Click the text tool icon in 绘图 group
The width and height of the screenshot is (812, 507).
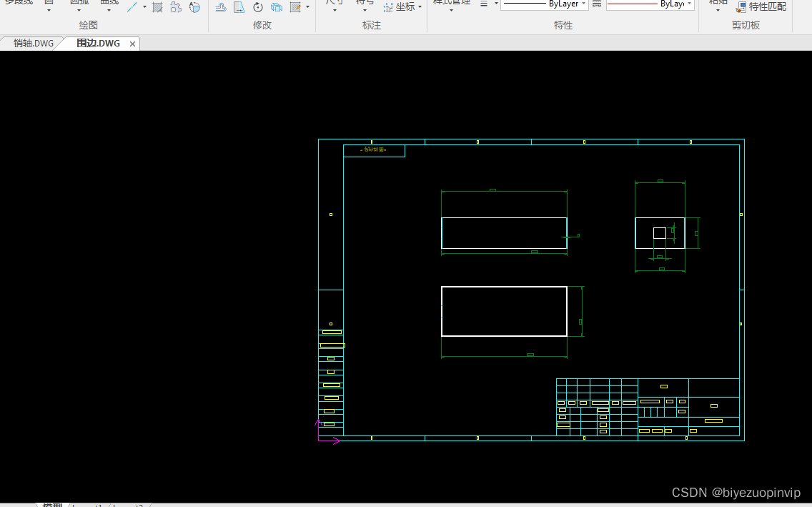click(x=194, y=6)
